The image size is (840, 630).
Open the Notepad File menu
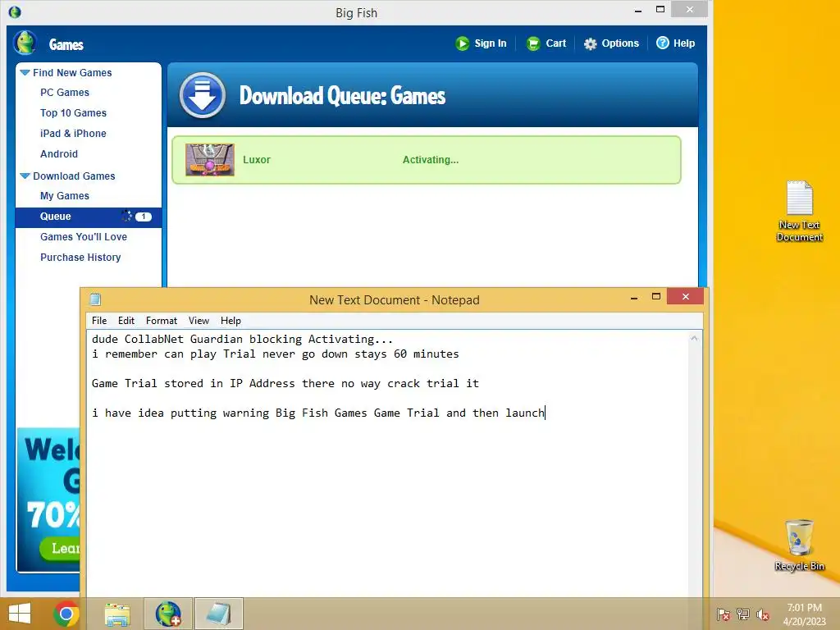coord(99,321)
